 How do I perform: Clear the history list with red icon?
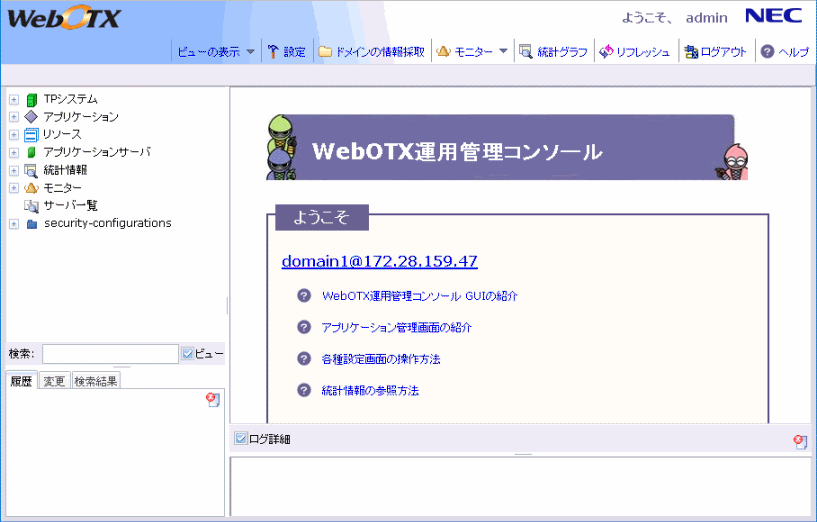tap(212, 399)
